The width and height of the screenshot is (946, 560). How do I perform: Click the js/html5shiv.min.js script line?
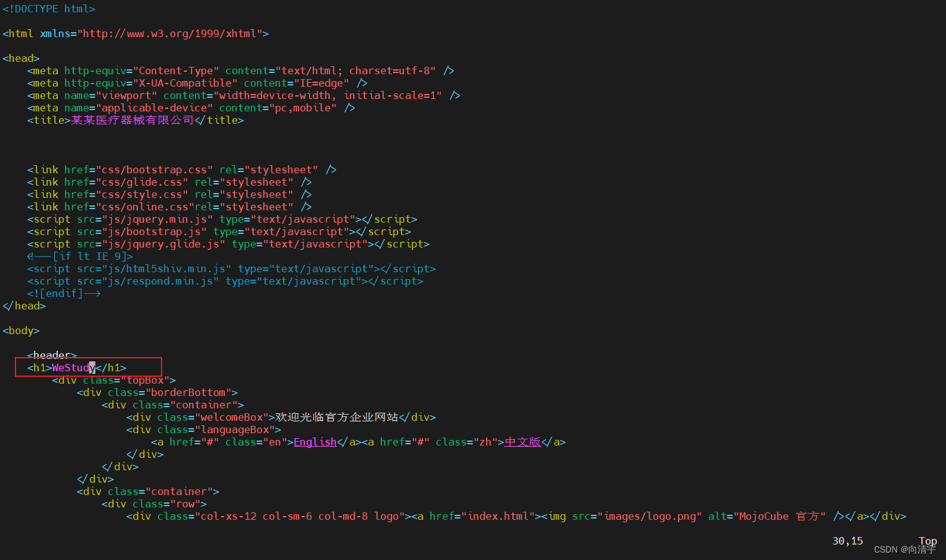232,269
